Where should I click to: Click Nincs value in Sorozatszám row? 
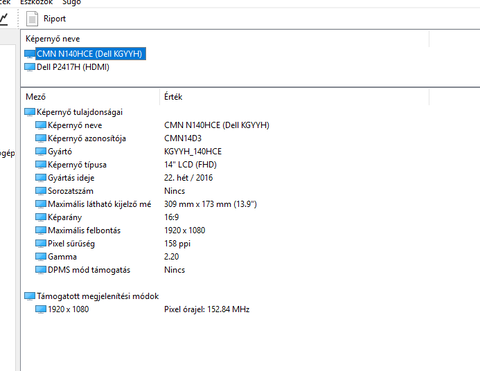point(174,191)
